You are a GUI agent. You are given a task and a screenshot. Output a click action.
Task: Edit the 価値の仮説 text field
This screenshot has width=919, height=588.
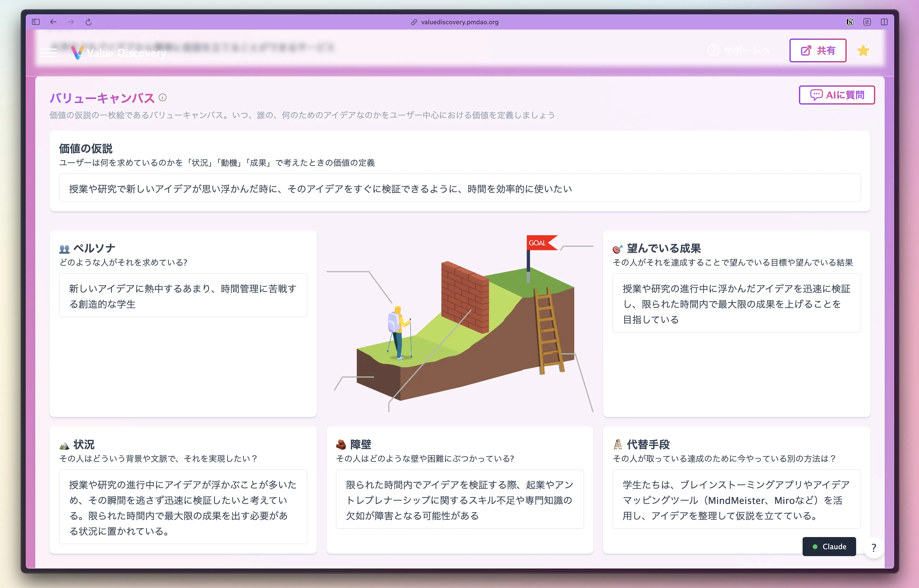click(x=460, y=188)
